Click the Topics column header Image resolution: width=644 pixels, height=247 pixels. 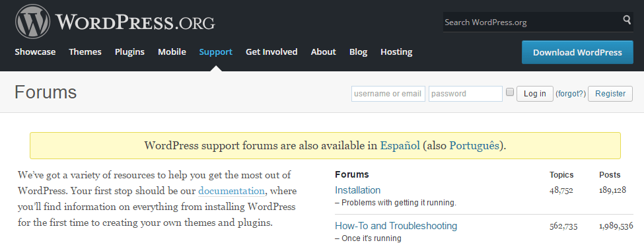tap(561, 174)
